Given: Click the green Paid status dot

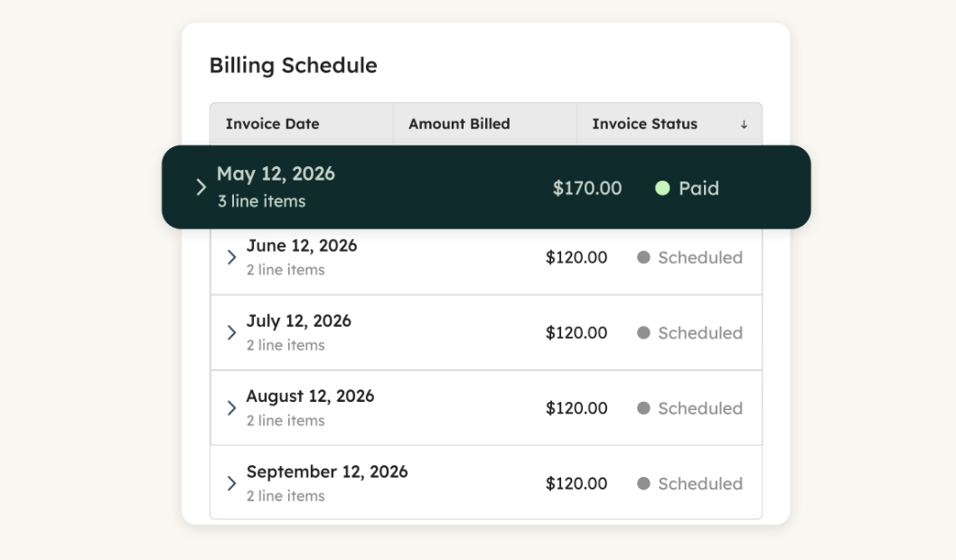Looking at the screenshot, I should (662, 188).
